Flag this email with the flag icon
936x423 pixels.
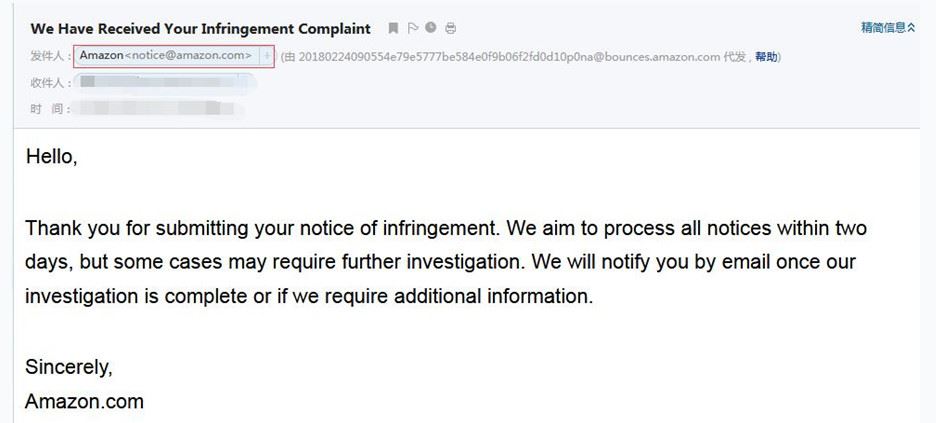(412, 28)
